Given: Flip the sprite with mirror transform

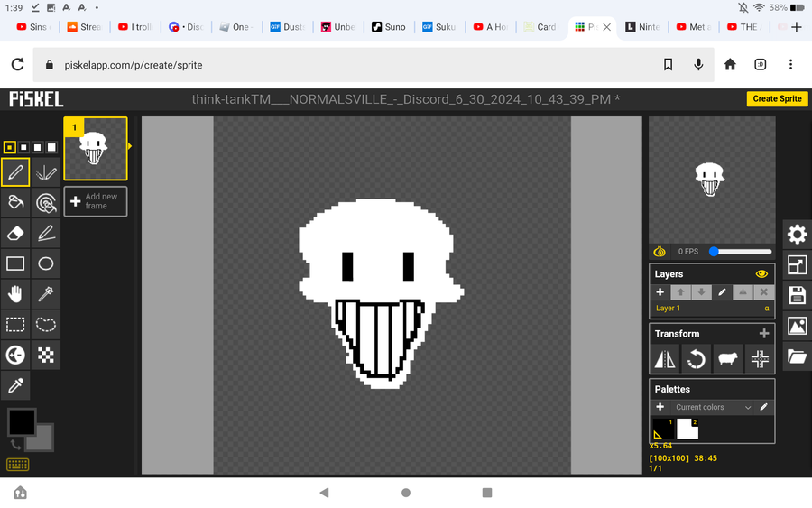Looking at the screenshot, I should click(665, 359).
